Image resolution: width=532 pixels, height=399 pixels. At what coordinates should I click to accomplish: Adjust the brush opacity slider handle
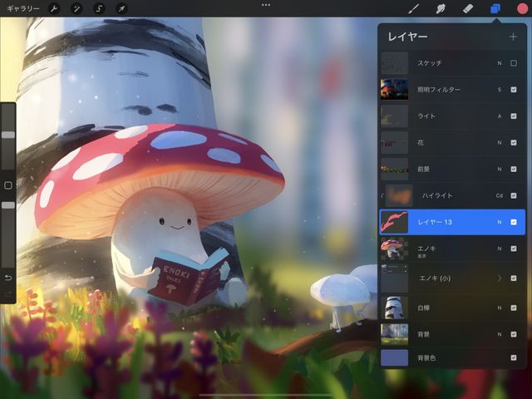(8, 205)
